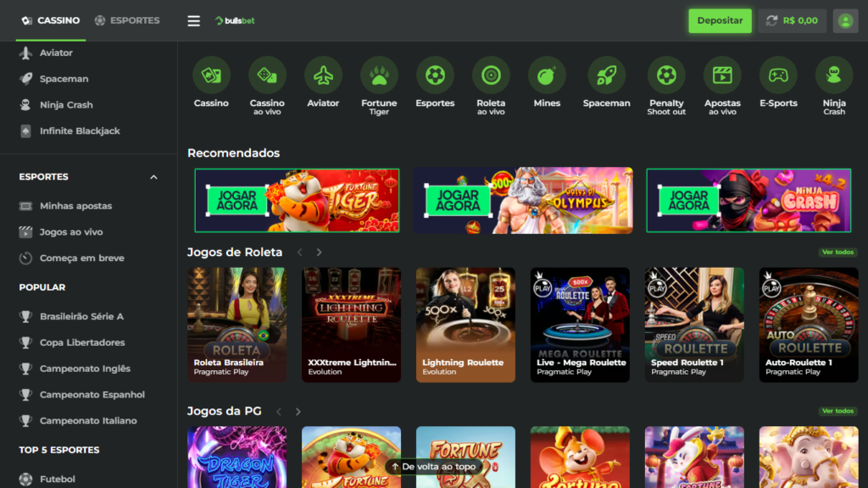Open Campeonato Italiano in sidebar
This screenshot has width=868, height=488.
click(x=88, y=420)
